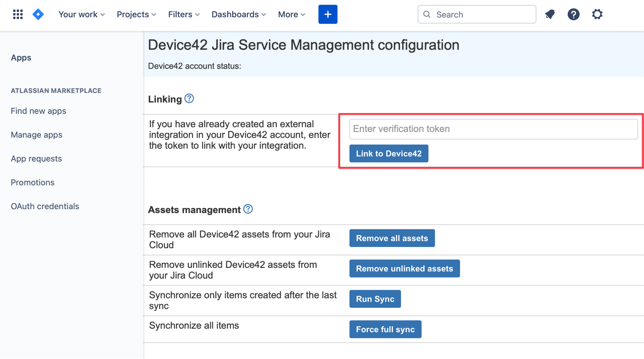Open OAuth credentials in the sidebar
This screenshot has width=644, height=359.
coord(45,206)
